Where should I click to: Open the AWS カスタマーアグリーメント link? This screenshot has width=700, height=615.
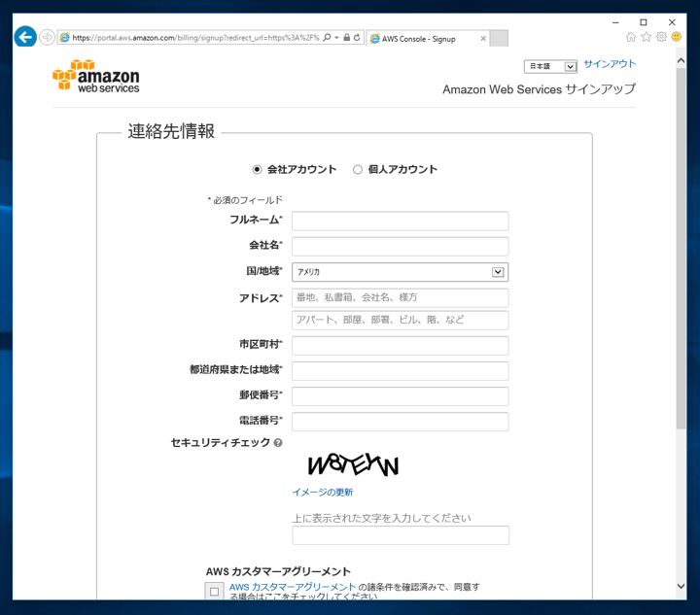[x=293, y=587]
